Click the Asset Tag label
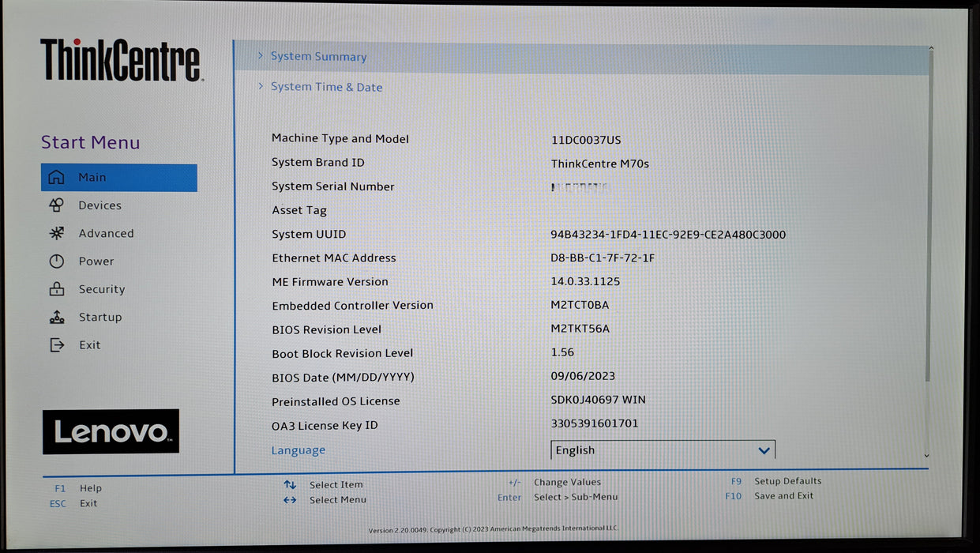This screenshot has height=553, width=980. (x=299, y=210)
